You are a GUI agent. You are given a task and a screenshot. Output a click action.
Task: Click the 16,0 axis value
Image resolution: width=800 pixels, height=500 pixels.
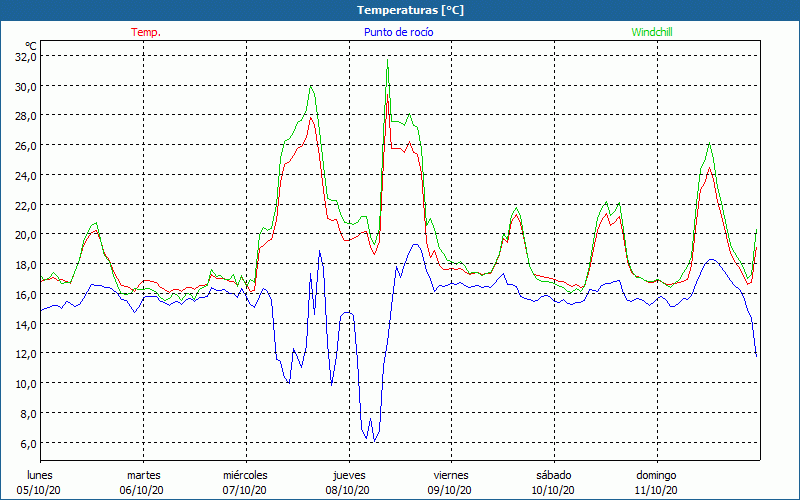click(26, 294)
